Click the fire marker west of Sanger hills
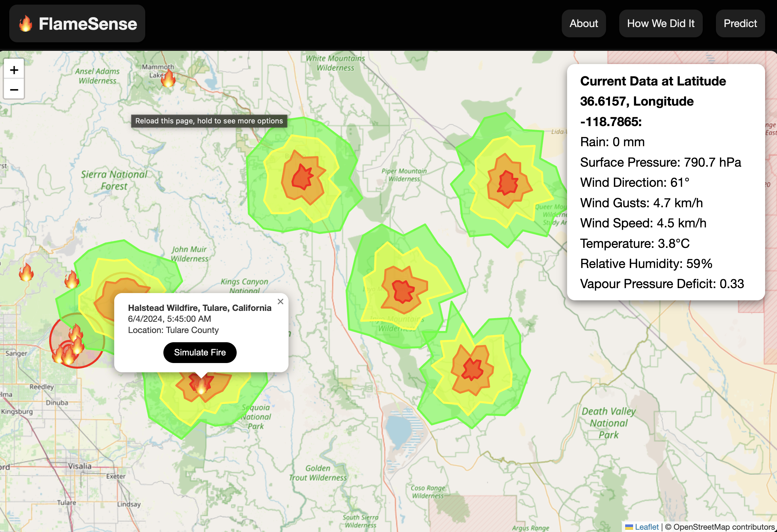The height and width of the screenshot is (532, 777). (x=26, y=272)
